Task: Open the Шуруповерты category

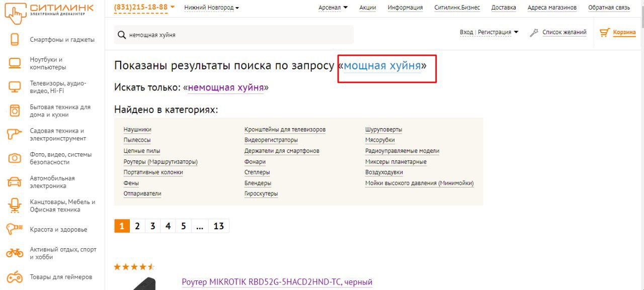Action: click(x=383, y=130)
